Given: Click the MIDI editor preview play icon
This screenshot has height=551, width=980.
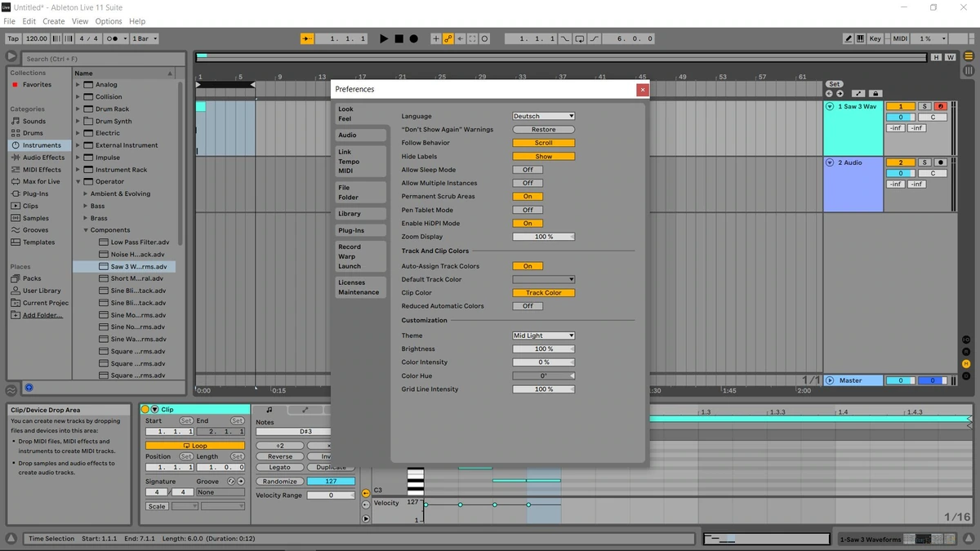Looking at the screenshot, I should point(366,518).
